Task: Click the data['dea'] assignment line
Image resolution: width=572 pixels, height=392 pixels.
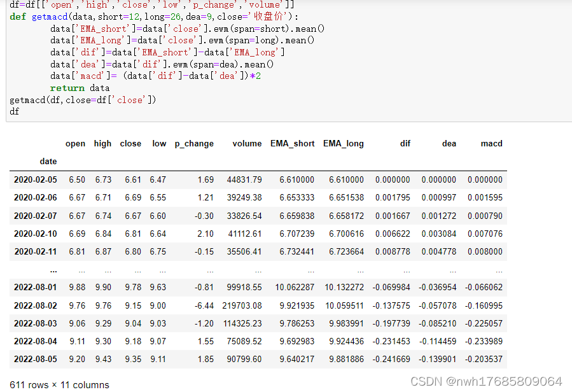Action: click(x=162, y=65)
